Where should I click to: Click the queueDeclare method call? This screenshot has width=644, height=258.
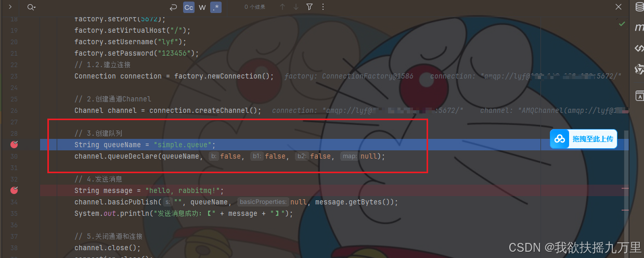(x=132, y=156)
